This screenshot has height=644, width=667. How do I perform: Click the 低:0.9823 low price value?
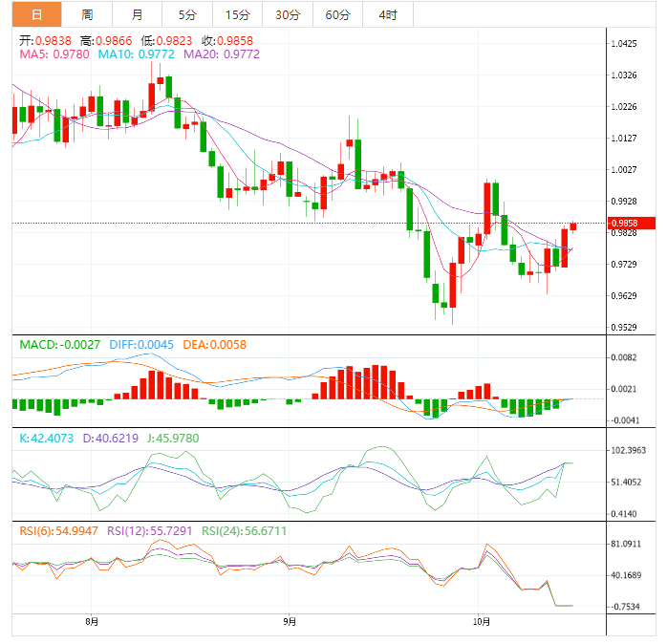tap(166, 41)
